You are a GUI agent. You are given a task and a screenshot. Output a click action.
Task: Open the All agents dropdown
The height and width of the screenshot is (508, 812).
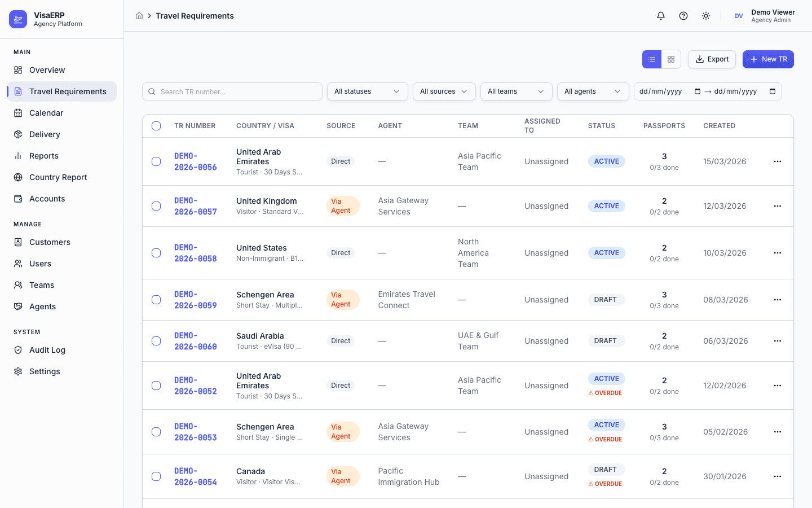point(593,91)
